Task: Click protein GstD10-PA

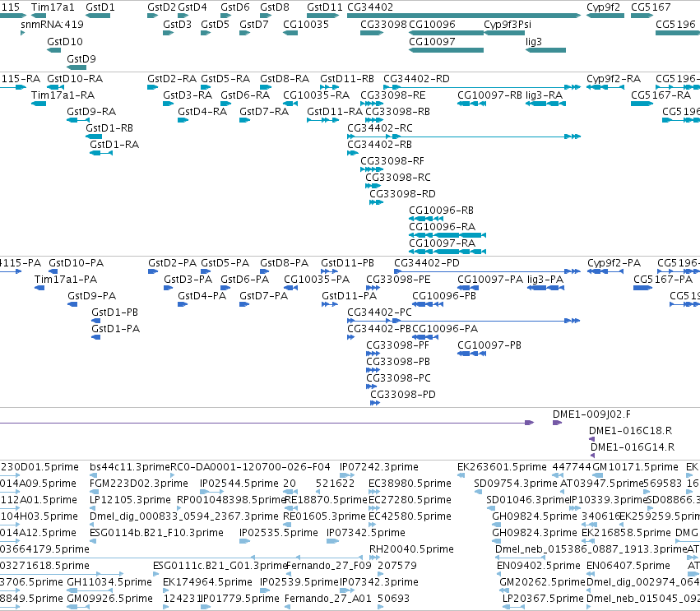Action: (76, 263)
